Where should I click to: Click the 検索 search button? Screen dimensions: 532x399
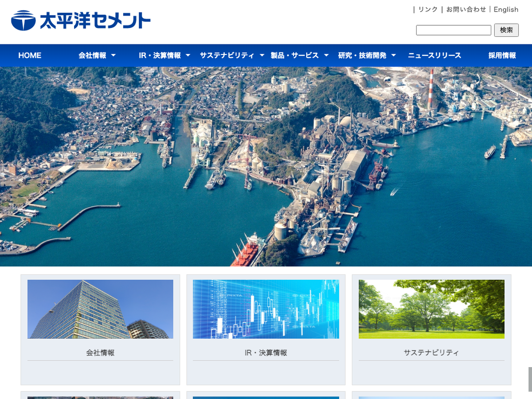(x=506, y=30)
